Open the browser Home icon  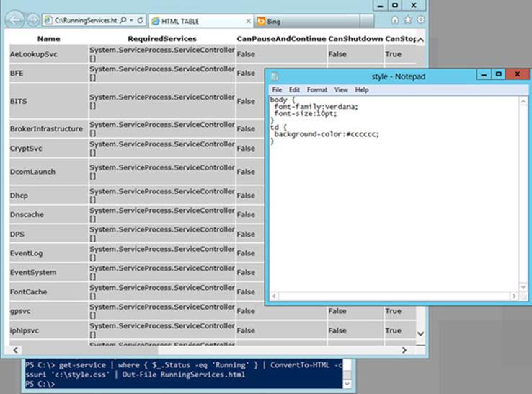[x=395, y=20]
